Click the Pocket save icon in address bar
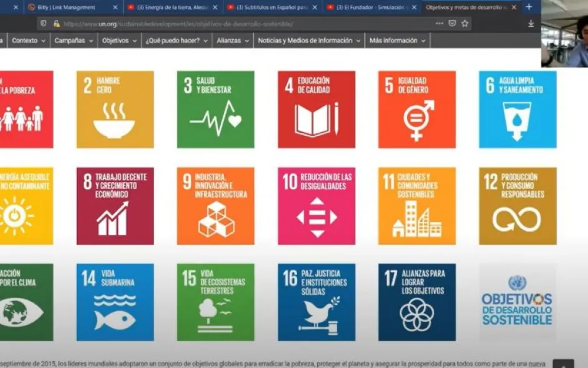588x368 pixels. pos(452,24)
